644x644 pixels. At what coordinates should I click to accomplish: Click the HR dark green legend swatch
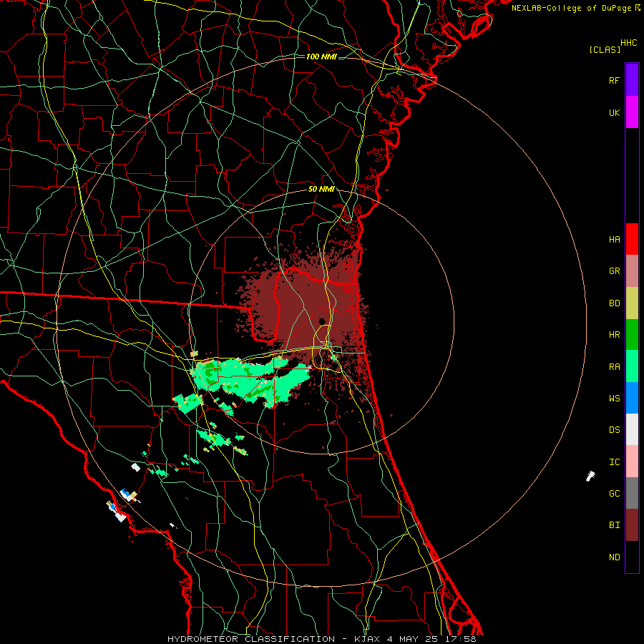point(632,335)
